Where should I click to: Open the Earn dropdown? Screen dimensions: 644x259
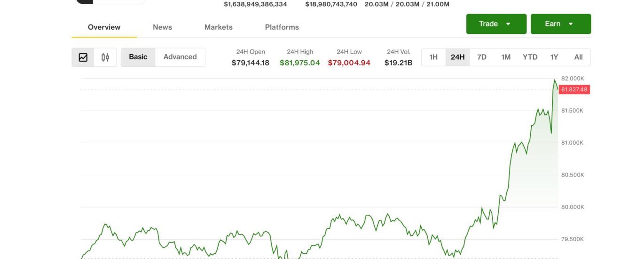click(561, 24)
